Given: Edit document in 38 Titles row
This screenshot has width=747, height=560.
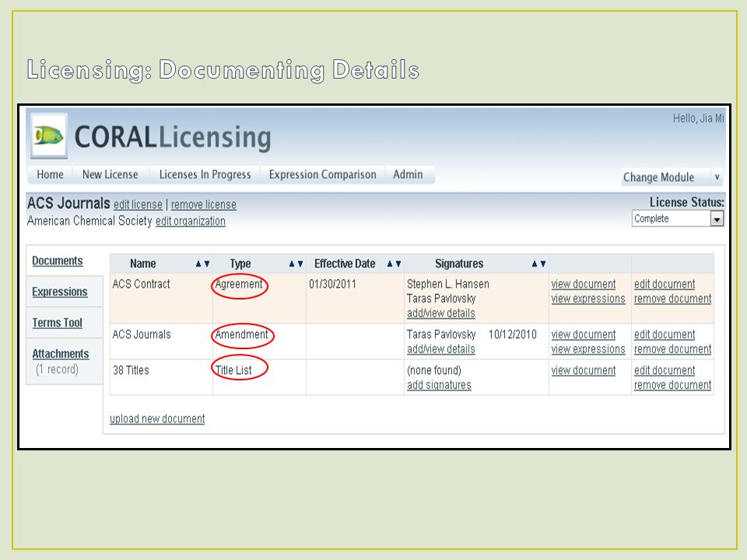Looking at the screenshot, I should point(664,370).
